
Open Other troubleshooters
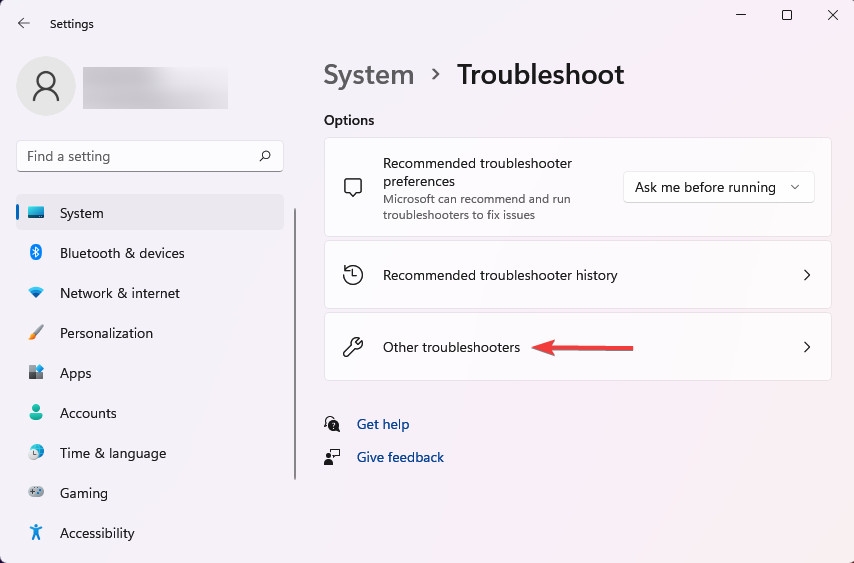tap(578, 347)
